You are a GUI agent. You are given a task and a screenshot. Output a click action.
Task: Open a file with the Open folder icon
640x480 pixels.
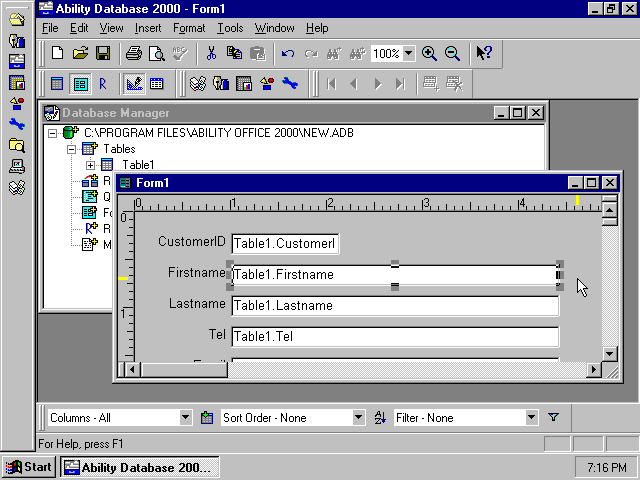coord(80,53)
